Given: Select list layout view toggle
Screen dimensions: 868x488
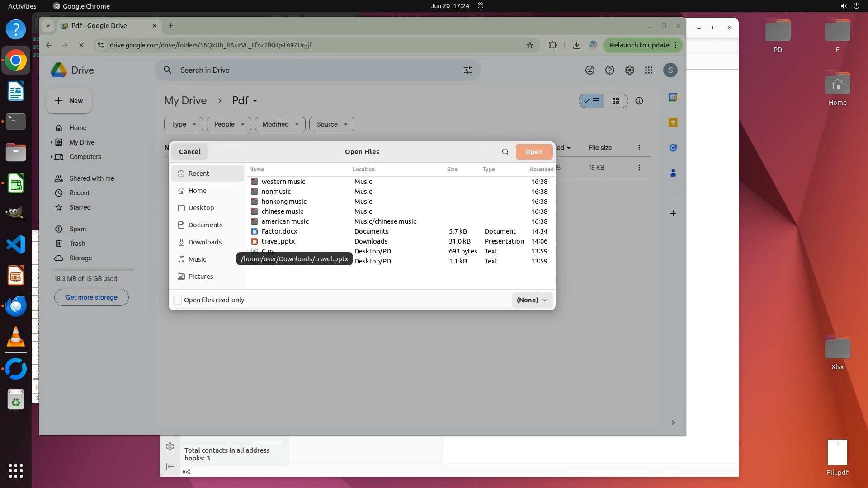Looking at the screenshot, I should tap(591, 101).
